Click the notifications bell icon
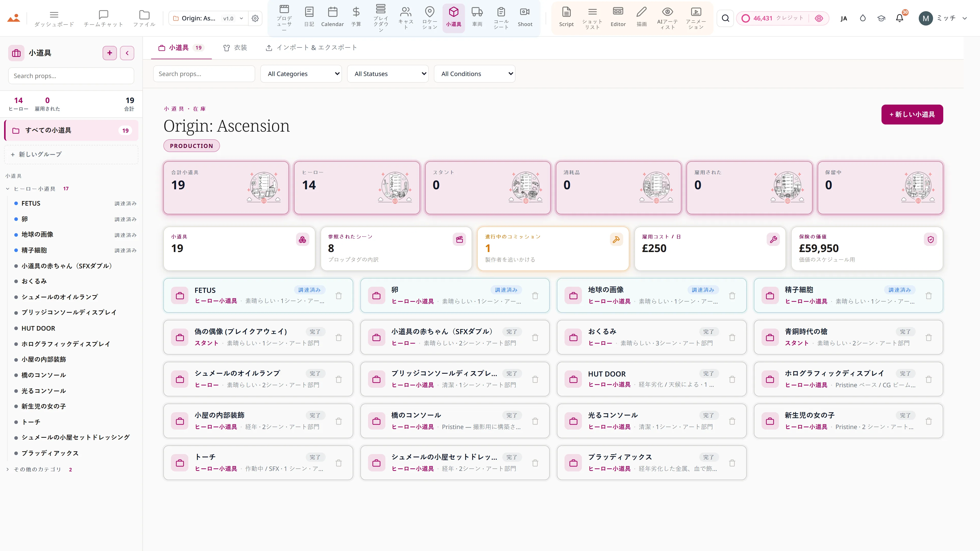The image size is (980, 551). pyautogui.click(x=899, y=18)
